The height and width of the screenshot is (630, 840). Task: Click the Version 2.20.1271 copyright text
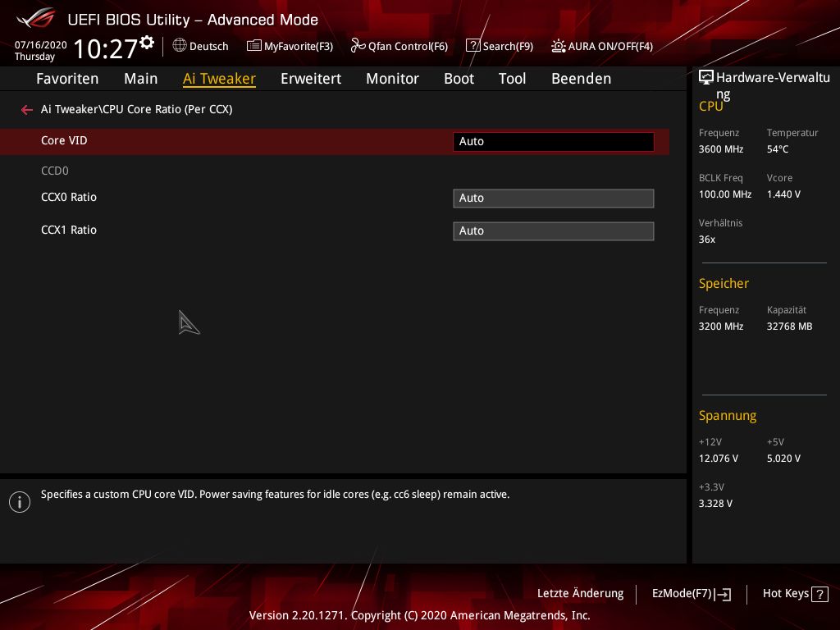(419, 615)
